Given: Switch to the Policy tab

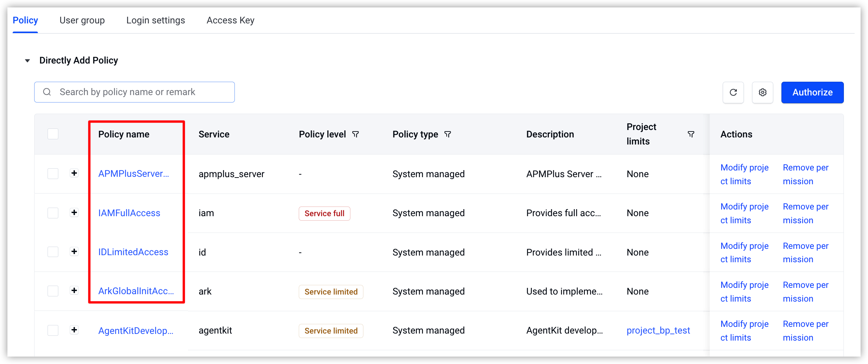Looking at the screenshot, I should pos(25,20).
